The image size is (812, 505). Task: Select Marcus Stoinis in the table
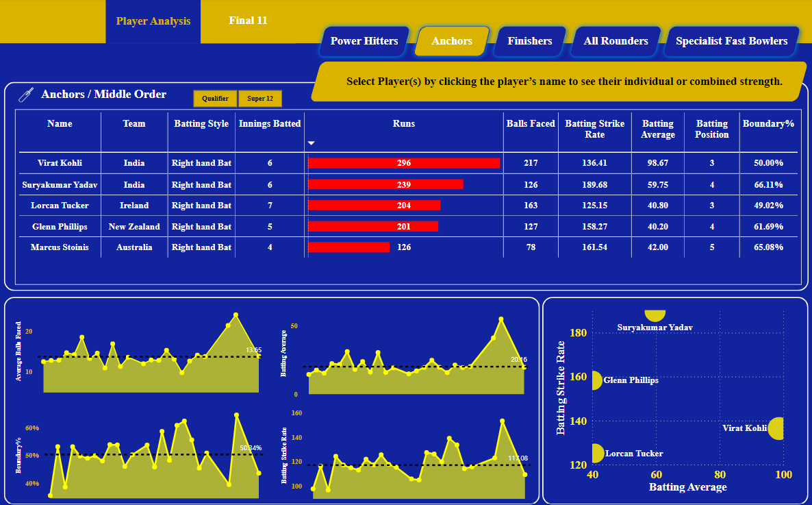pyautogui.click(x=60, y=247)
